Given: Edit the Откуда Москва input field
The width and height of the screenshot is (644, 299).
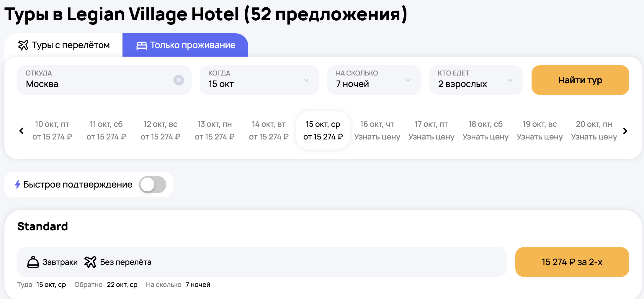Looking at the screenshot, I should click(104, 80).
